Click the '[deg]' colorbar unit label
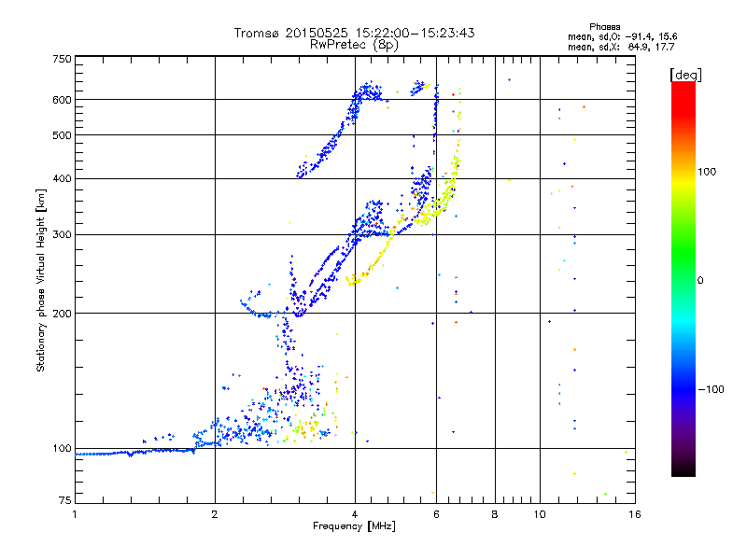747x560 pixels. click(685, 75)
